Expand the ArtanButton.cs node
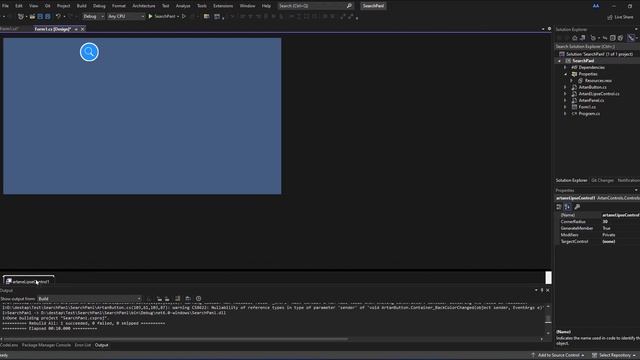The image size is (640, 360). coord(565,87)
